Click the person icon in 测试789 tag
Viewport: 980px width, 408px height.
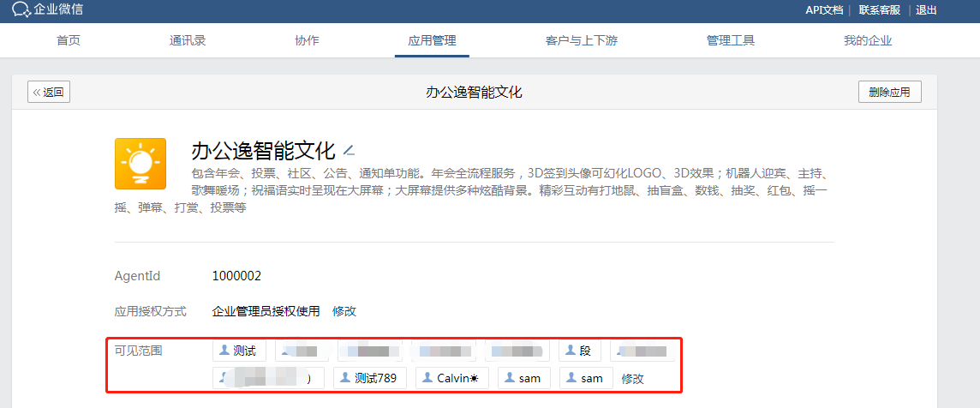point(345,377)
